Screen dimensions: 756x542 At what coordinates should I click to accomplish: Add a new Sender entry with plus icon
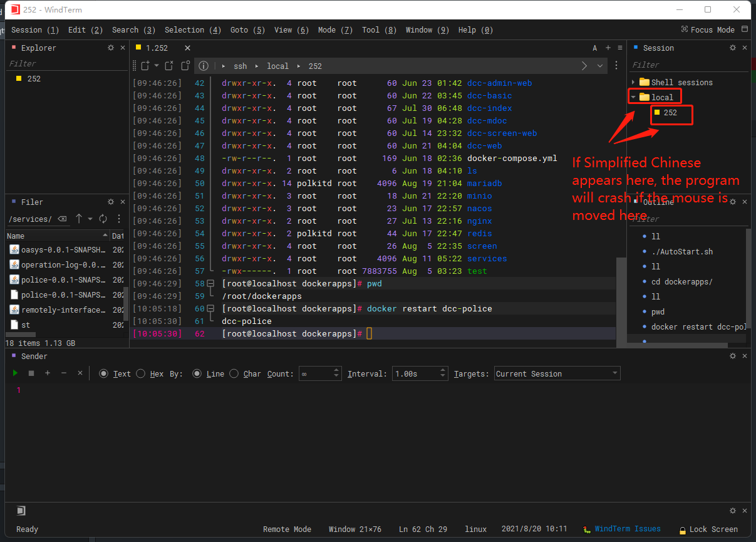tap(48, 373)
